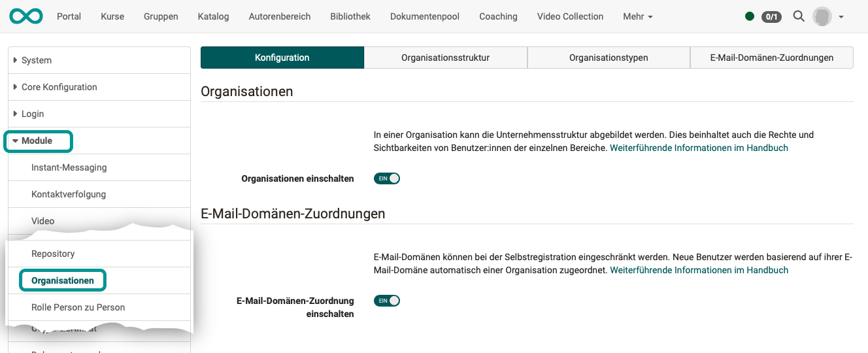Open Dokumentenpool in top navigation
The height and width of the screenshot is (353, 868).
coord(425,16)
